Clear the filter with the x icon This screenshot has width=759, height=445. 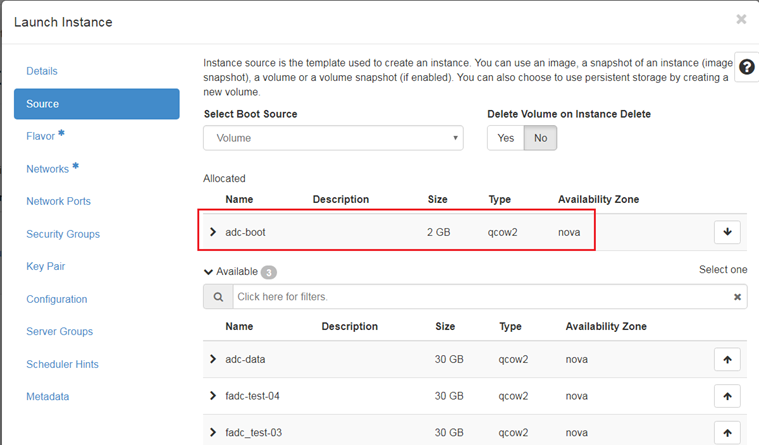pyautogui.click(x=738, y=297)
